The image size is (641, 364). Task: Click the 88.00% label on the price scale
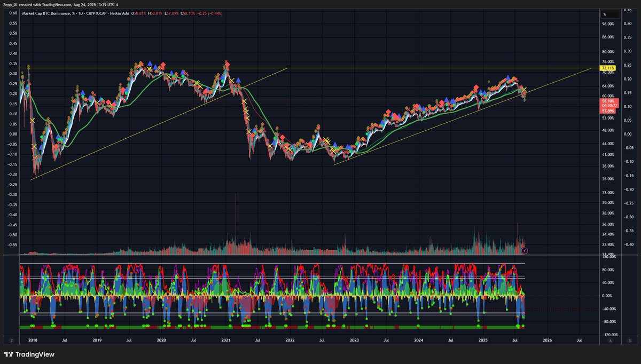(x=608, y=37)
